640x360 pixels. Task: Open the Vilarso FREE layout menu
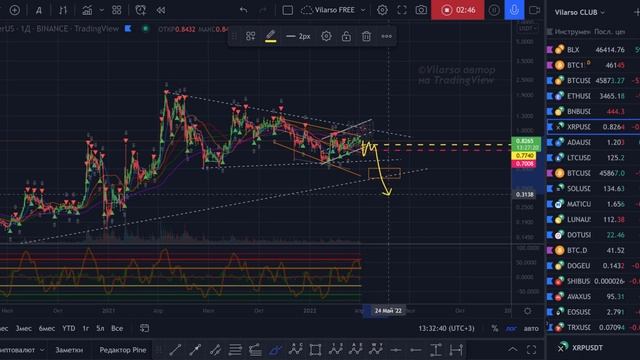[333, 10]
